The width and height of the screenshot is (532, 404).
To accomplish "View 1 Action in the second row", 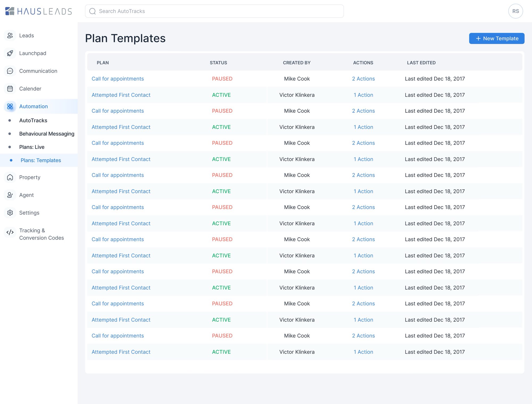I will click(x=363, y=95).
